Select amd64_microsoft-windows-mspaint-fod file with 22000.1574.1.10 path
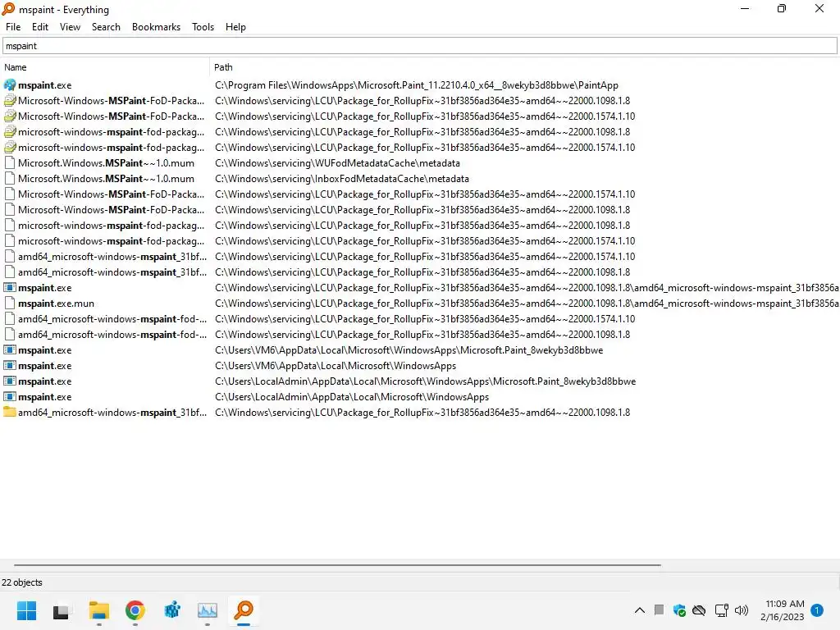This screenshot has width=840, height=630. (112, 319)
